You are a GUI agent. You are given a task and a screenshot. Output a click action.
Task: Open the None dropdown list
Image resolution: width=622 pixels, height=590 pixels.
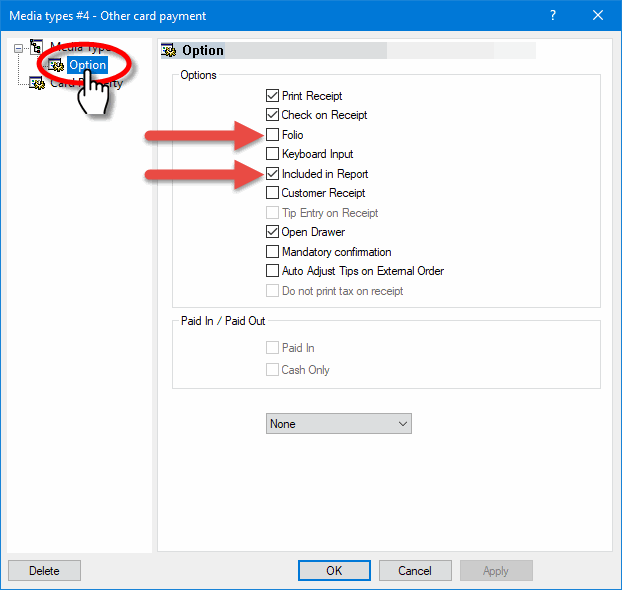[x=339, y=424]
